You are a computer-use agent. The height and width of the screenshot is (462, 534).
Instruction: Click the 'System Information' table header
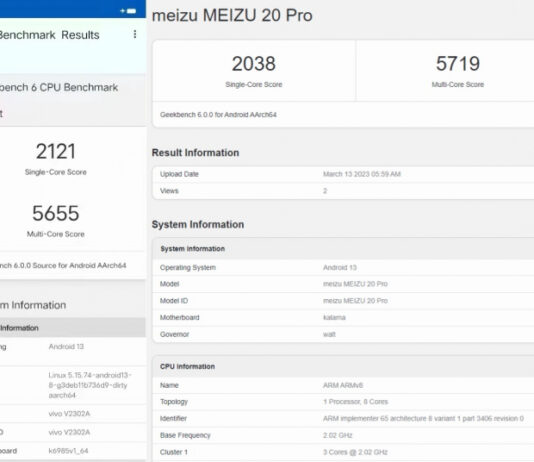[192, 249]
